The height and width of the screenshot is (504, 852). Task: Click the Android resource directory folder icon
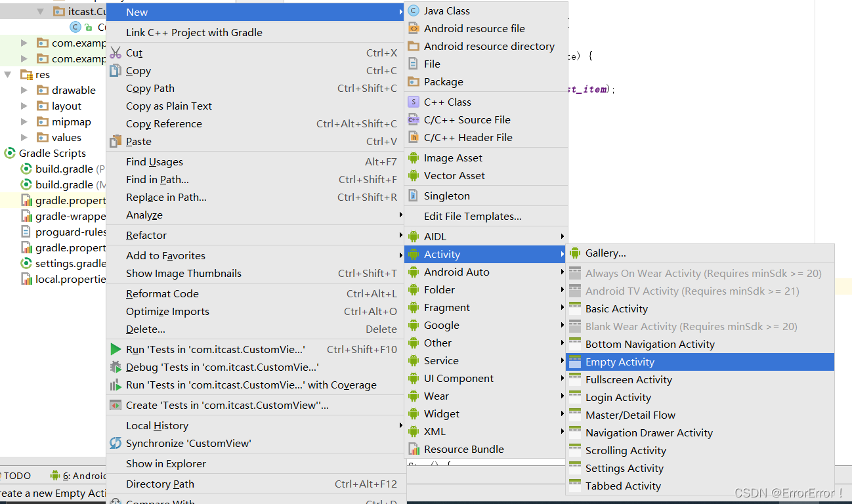(x=414, y=46)
